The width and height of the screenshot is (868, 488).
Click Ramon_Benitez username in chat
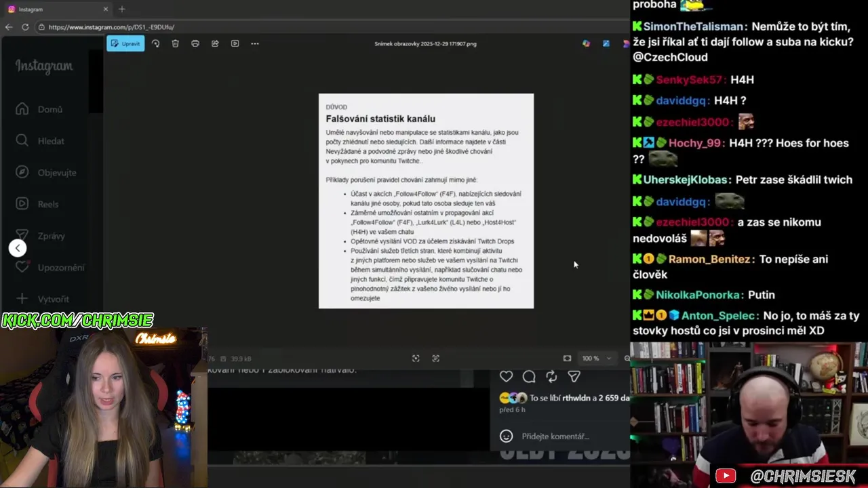(709, 259)
